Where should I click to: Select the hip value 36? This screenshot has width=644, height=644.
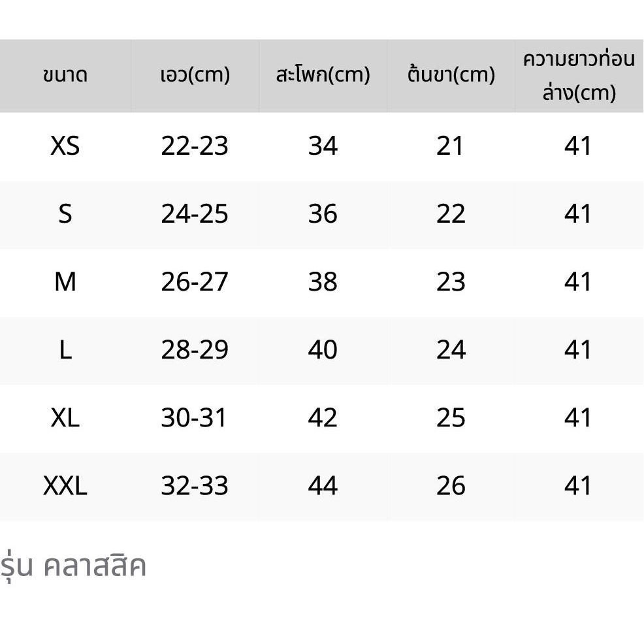323,214
